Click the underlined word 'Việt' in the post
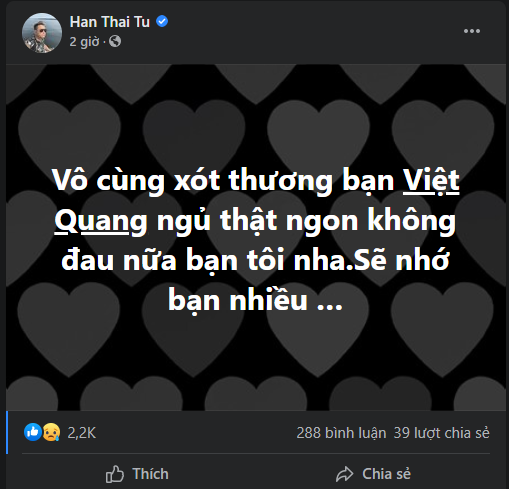The width and height of the screenshot is (509, 489). click(431, 182)
